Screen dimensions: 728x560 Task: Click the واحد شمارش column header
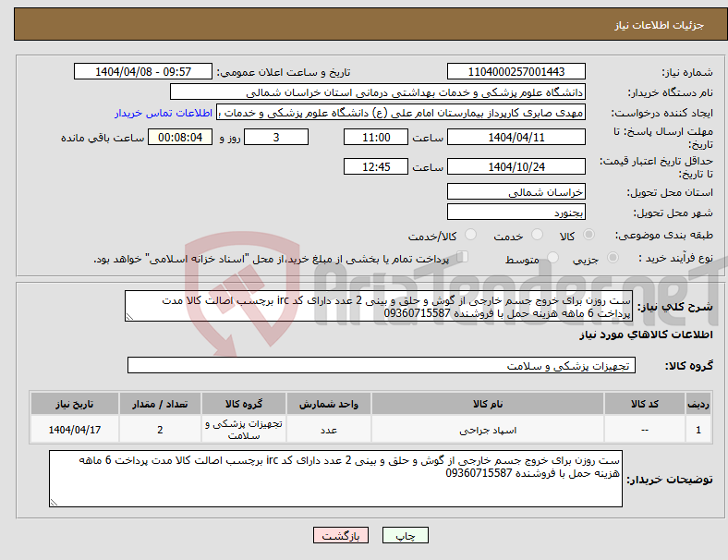[x=329, y=404]
